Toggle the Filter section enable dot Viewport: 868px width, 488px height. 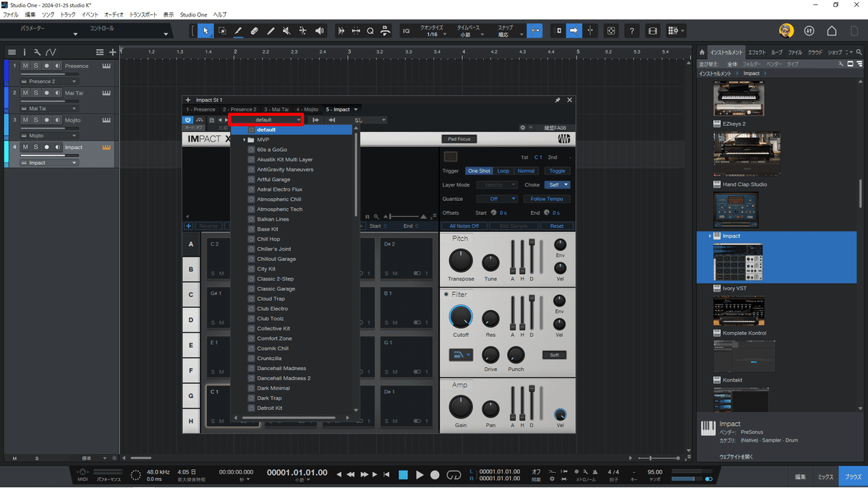[x=446, y=295]
